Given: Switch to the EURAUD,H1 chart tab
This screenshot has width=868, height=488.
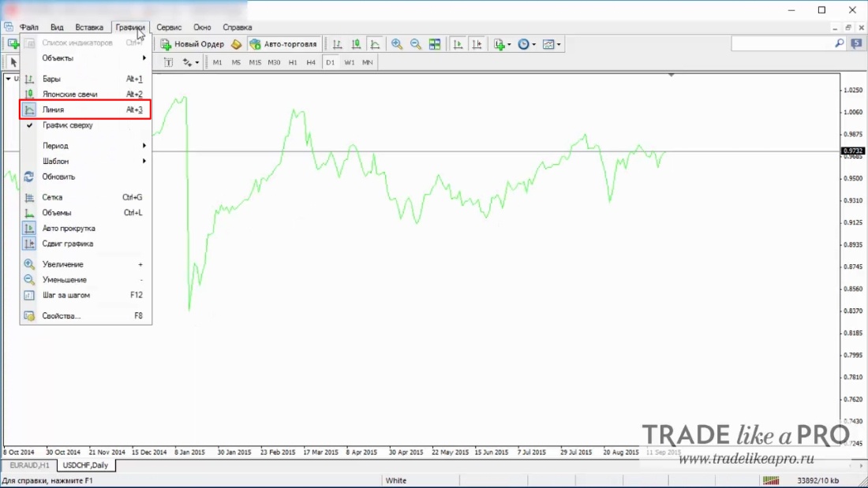Looking at the screenshot, I should pyautogui.click(x=29, y=465).
